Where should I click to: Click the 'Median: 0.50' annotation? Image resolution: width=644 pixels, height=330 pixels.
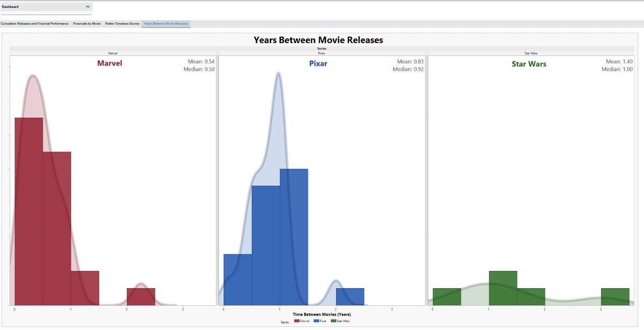199,69
